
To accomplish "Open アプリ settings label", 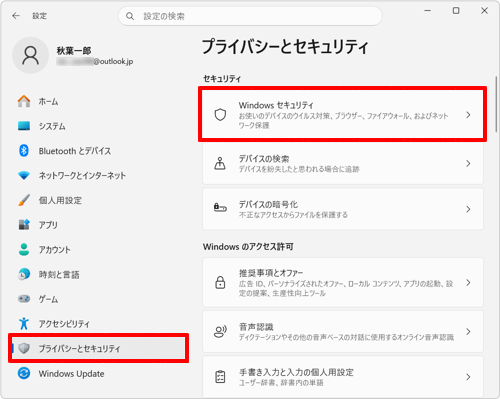I will (48, 225).
